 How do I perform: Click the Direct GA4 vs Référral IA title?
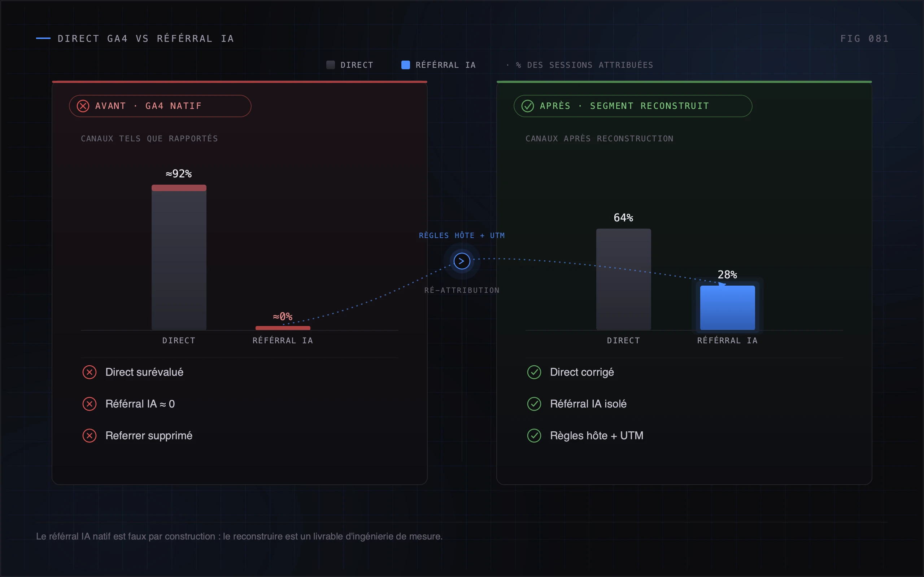146,39
